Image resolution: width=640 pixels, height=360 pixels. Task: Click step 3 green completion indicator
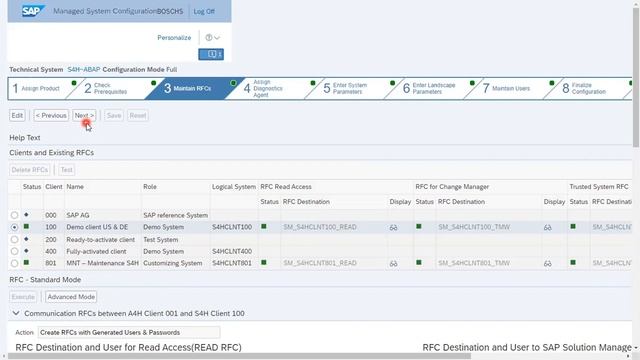(x=233, y=83)
